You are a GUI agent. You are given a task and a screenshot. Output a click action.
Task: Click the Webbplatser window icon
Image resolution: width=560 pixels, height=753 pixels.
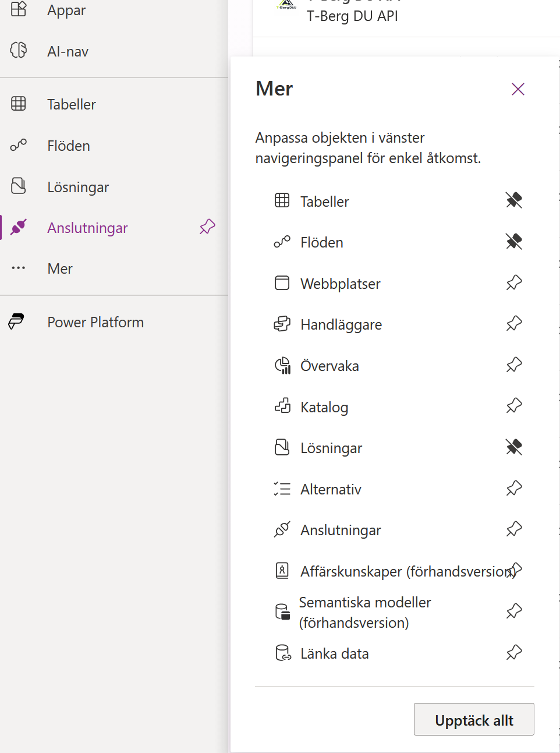282,282
